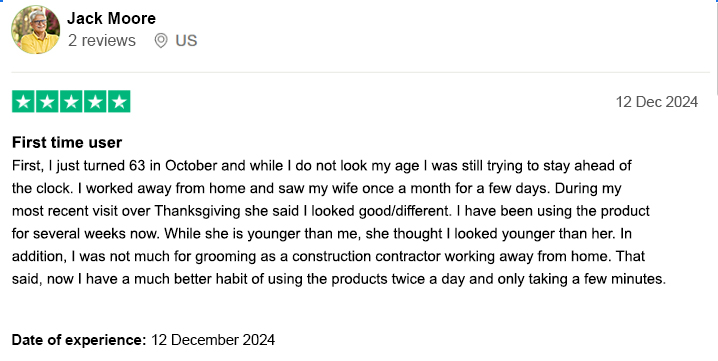Click the first green star
Viewport: 718px width, 361px height.
tap(23, 101)
